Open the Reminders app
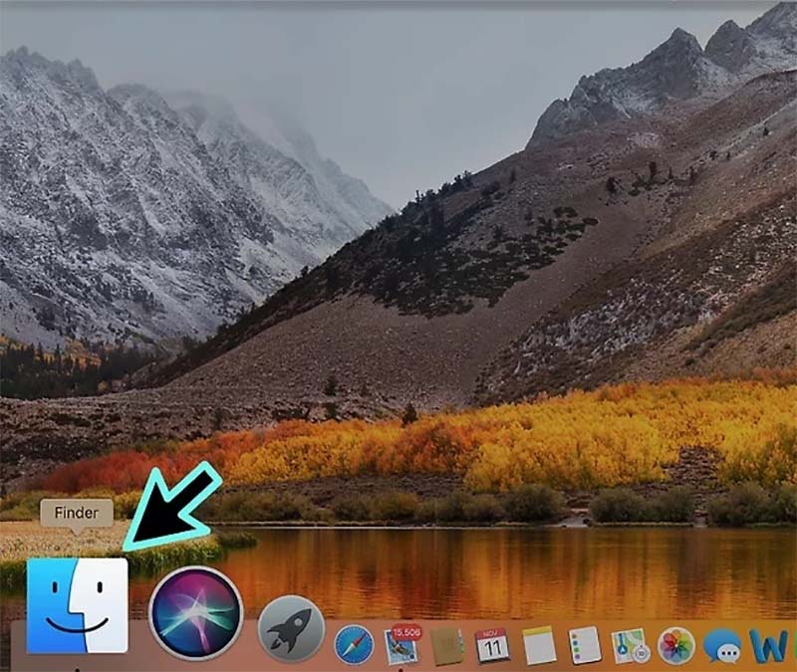 click(x=586, y=643)
